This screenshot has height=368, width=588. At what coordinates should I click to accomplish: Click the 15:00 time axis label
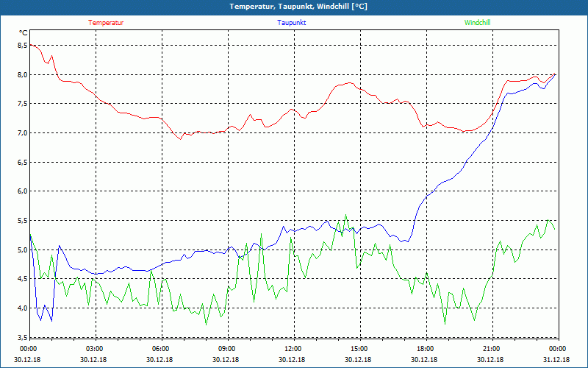(359, 349)
